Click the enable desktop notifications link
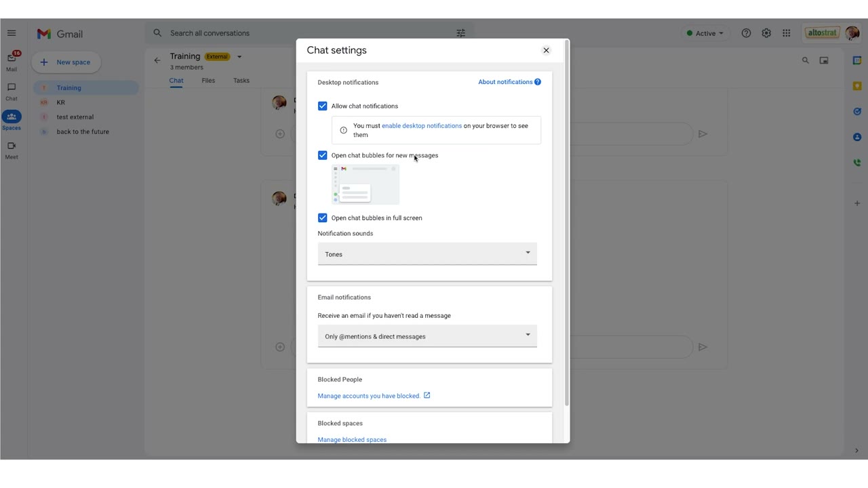The image size is (868, 488). (422, 126)
